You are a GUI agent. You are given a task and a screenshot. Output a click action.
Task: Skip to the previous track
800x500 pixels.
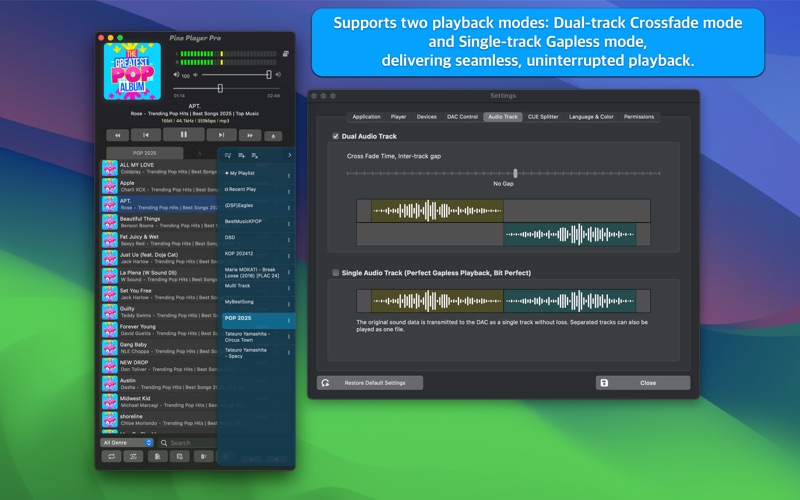pyautogui.click(x=145, y=135)
